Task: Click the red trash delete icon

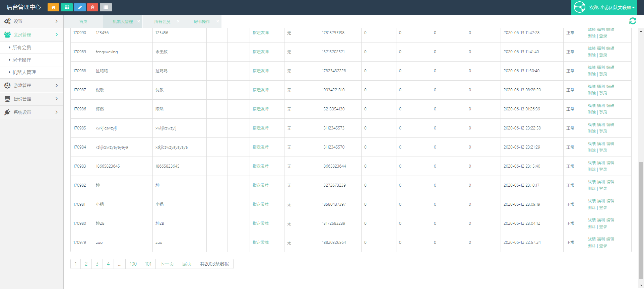Action: (93, 7)
